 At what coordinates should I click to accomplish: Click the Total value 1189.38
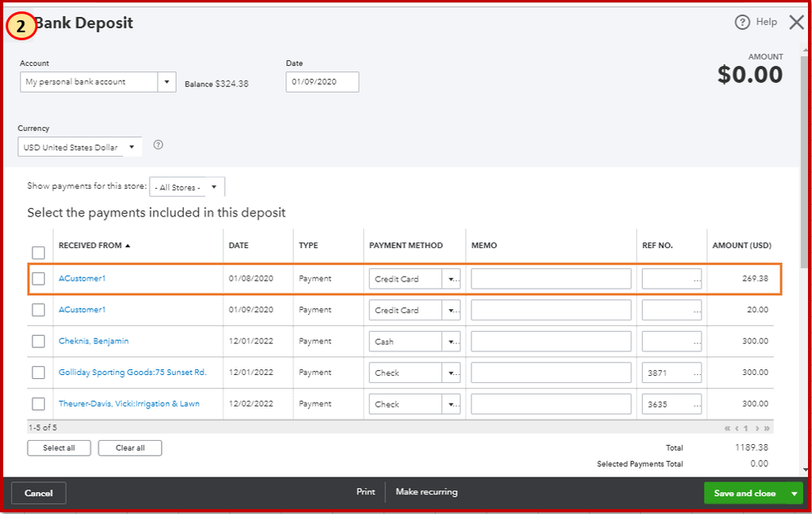[x=751, y=447]
